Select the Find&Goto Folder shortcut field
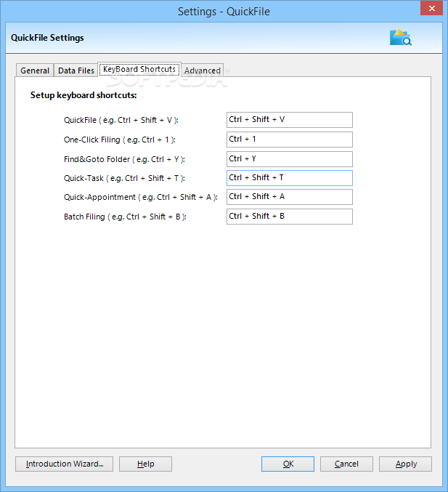The image size is (448, 492). click(290, 159)
